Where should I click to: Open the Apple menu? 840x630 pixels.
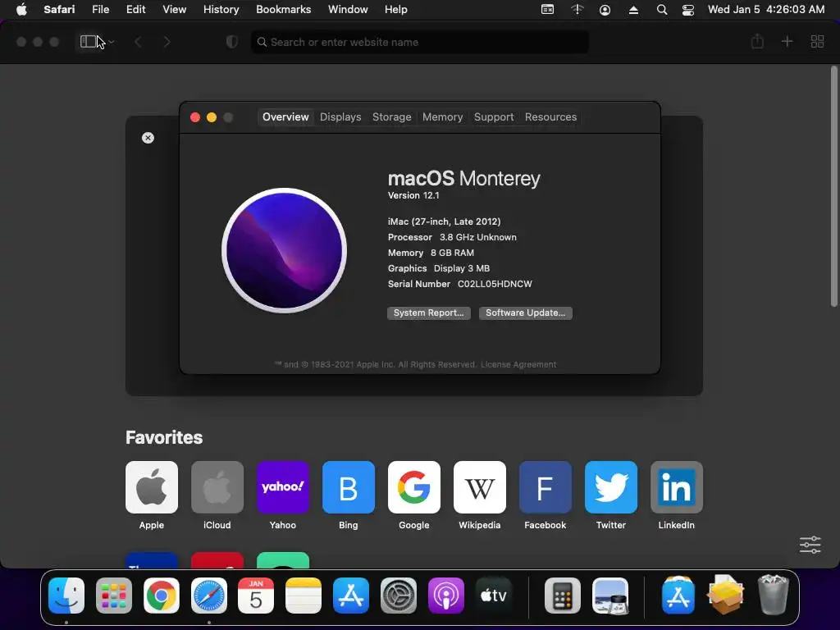(x=21, y=10)
